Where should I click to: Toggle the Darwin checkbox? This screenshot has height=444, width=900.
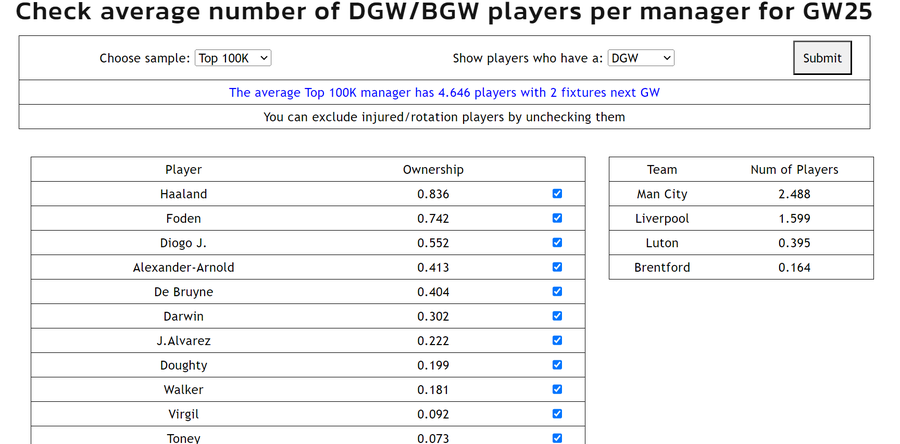pos(557,316)
